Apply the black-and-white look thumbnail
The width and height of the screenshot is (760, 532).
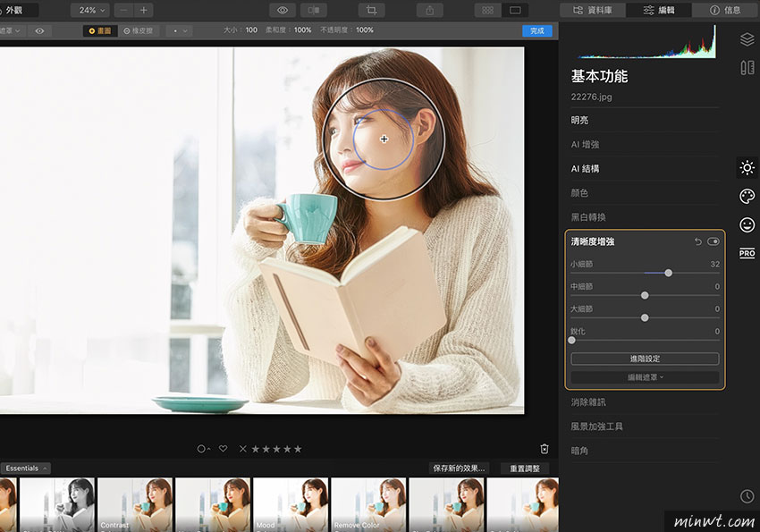[57, 504]
